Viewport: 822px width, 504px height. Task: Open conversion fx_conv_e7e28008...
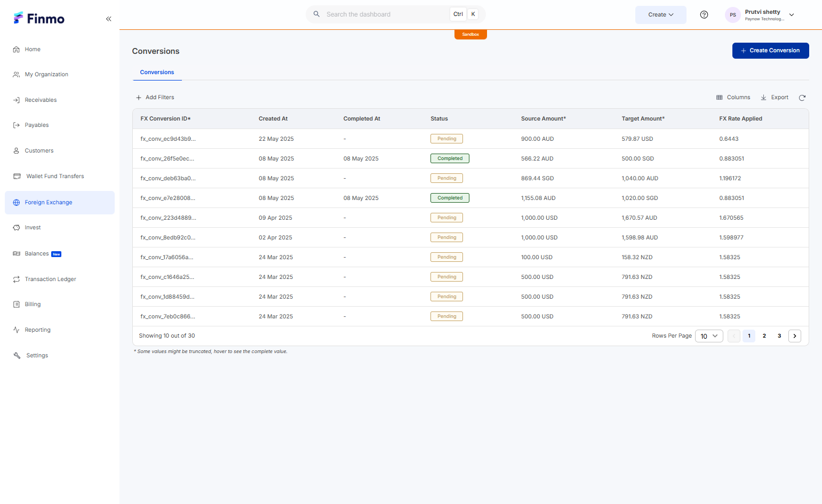click(x=167, y=198)
